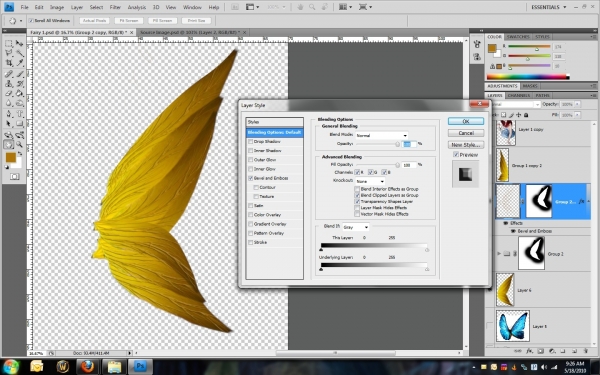Click the Print Size button
Screen dimensions: 600x375
click(196, 21)
